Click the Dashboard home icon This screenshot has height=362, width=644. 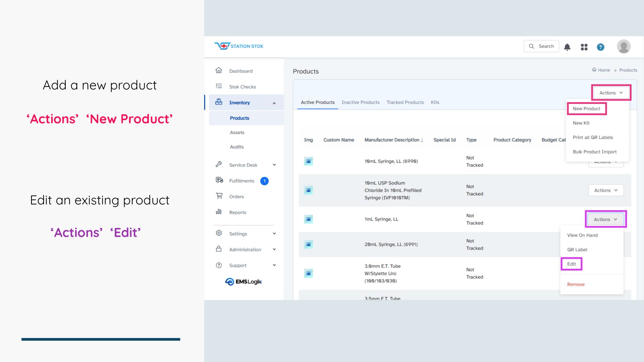click(x=219, y=70)
